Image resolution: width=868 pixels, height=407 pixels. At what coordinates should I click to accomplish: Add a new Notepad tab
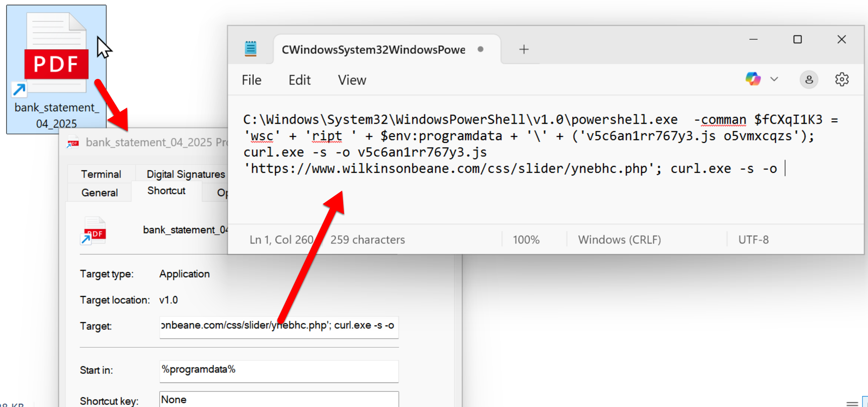524,49
